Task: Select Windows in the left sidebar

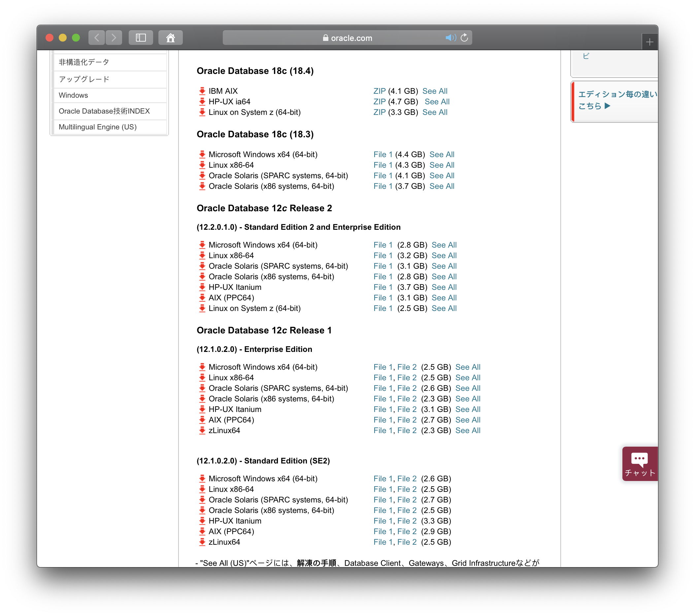Action: (x=73, y=95)
